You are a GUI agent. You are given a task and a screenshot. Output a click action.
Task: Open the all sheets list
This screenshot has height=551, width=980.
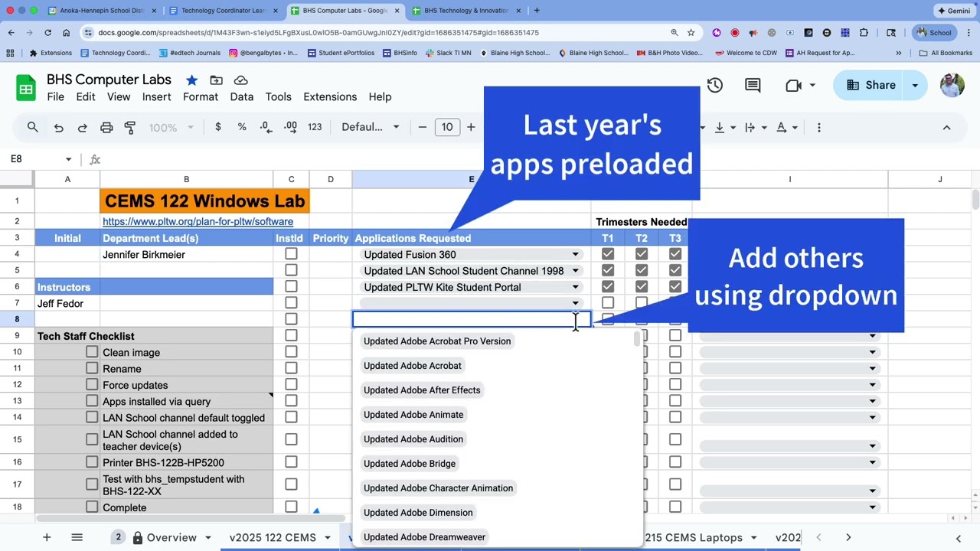pos(77,537)
